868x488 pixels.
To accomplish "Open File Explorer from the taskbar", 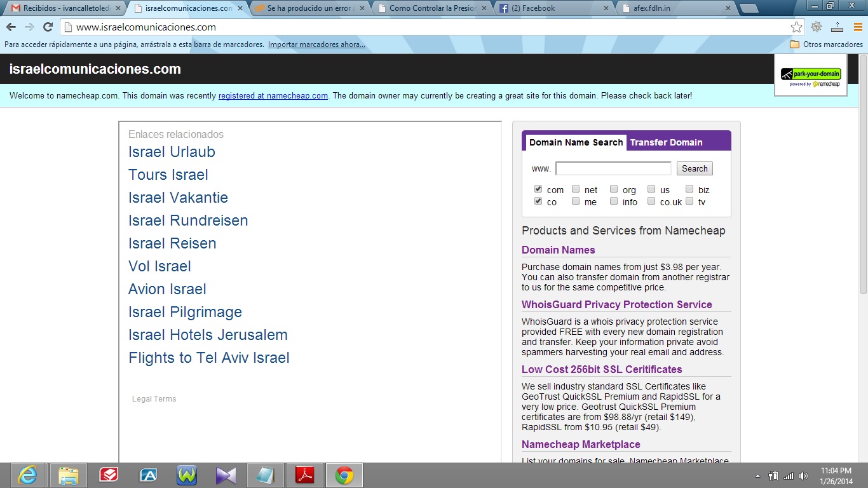I will (68, 475).
